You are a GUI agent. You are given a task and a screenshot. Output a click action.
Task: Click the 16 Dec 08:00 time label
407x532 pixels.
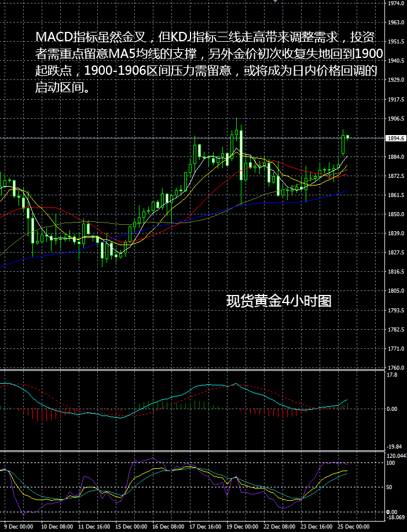click(168, 527)
